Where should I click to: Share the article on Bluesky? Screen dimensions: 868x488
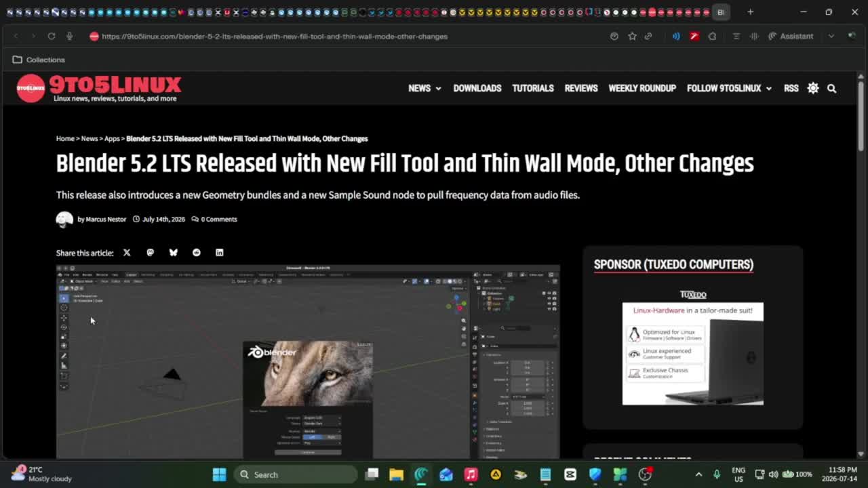click(x=173, y=252)
